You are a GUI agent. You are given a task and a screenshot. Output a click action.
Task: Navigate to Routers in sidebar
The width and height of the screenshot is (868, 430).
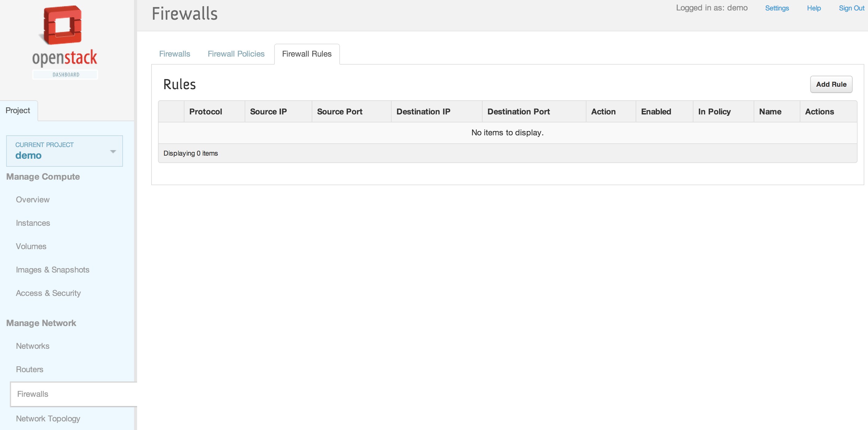tap(30, 369)
